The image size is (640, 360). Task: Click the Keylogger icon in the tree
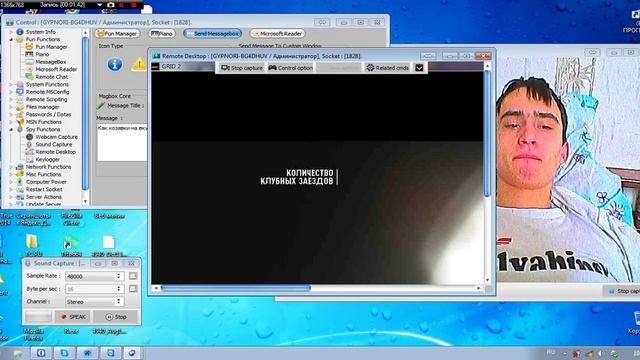click(29, 160)
